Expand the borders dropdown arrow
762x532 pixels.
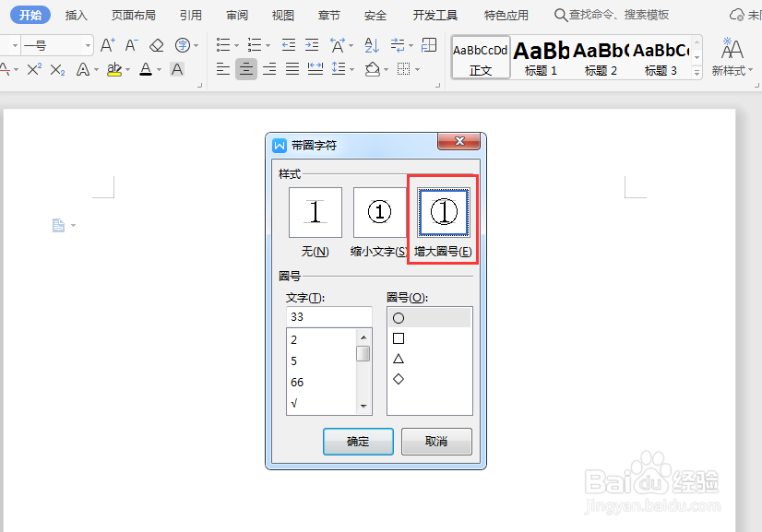click(x=418, y=70)
